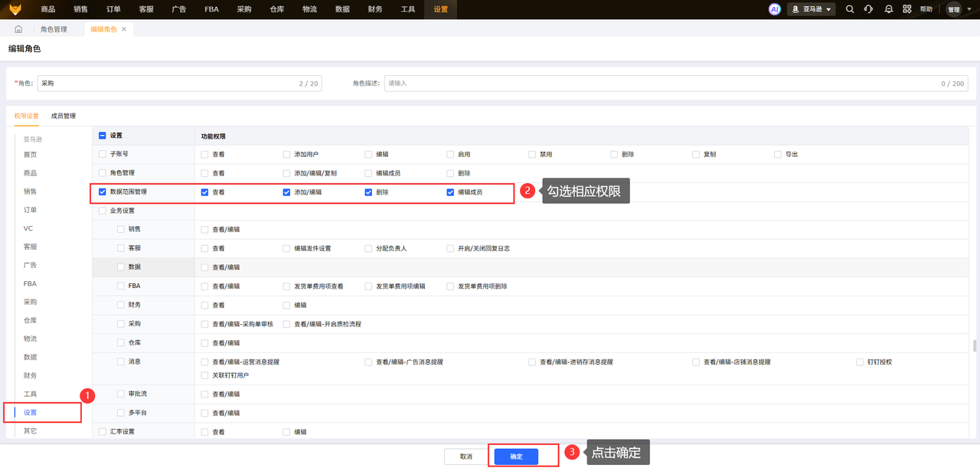Toggle the 子账号 添加用户 checkbox
Viewport: 980px width, 468px height.
pyautogui.click(x=287, y=154)
